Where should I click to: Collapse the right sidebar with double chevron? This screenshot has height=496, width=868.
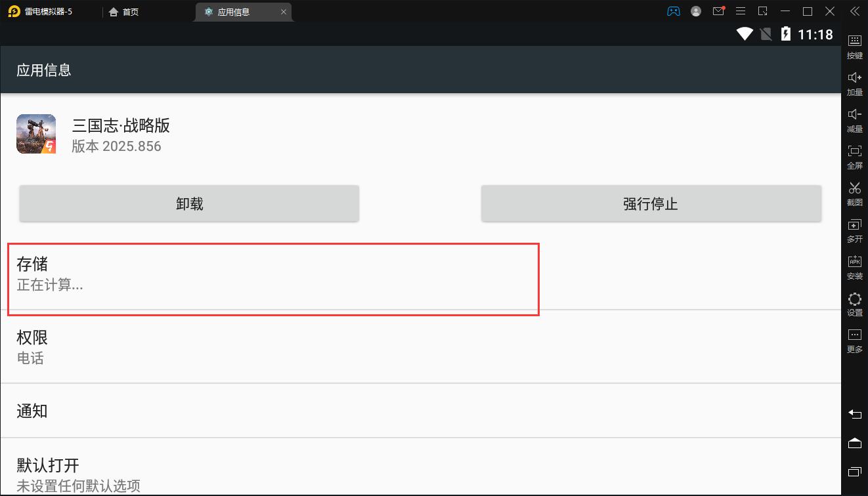click(855, 11)
